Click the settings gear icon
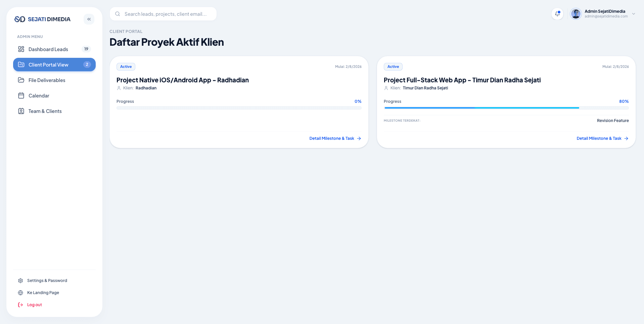The image size is (644, 324). (x=20, y=281)
